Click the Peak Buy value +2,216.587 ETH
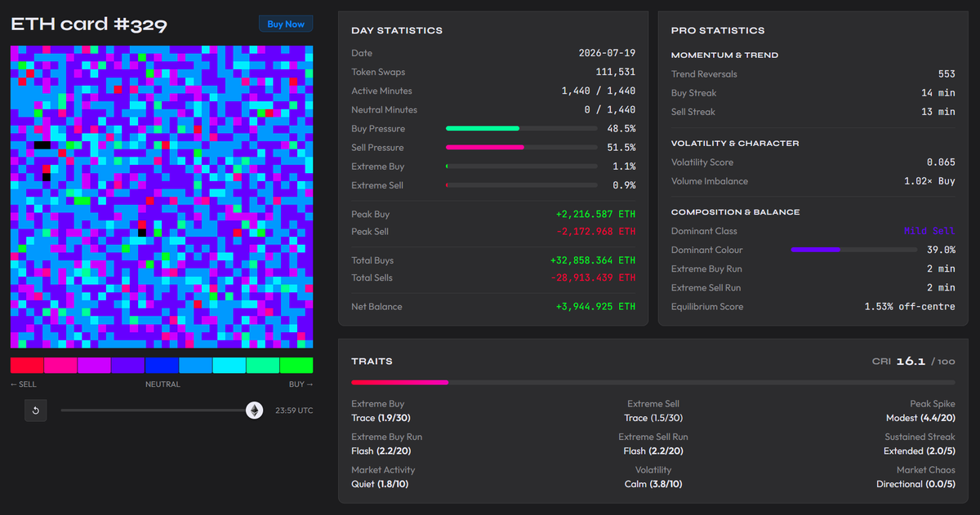 pos(595,214)
